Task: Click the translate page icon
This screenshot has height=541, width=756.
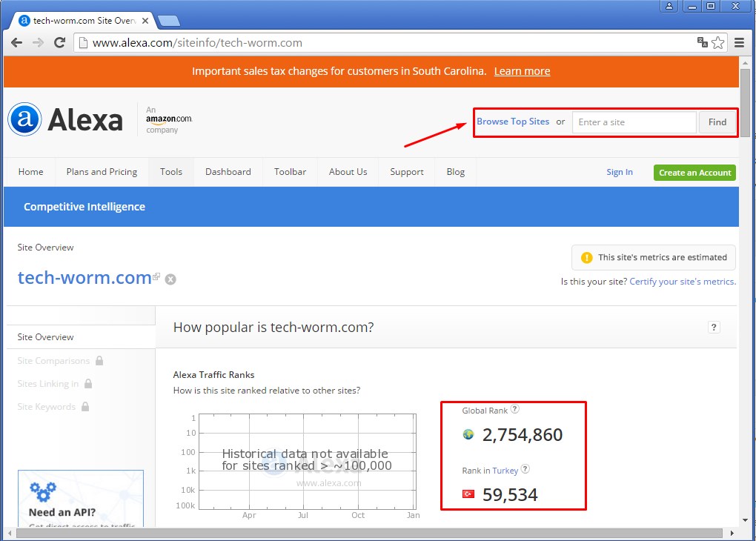Action: click(703, 42)
